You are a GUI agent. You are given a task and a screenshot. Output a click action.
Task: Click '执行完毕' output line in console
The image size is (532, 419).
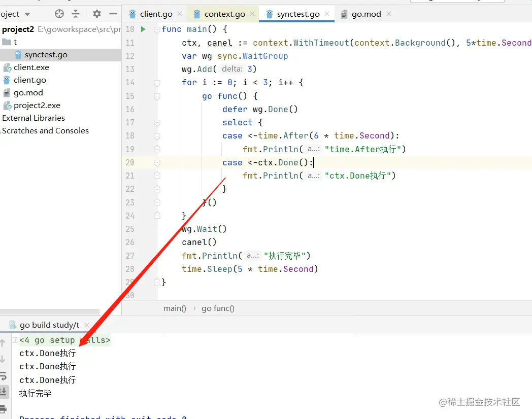pyautogui.click(x=36, y=393)
